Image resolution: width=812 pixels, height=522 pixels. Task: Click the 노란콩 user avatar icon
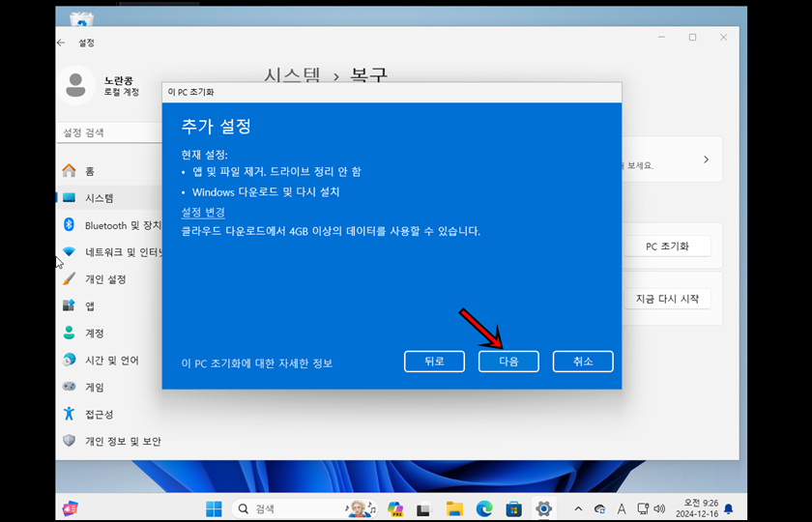[76, 85]
